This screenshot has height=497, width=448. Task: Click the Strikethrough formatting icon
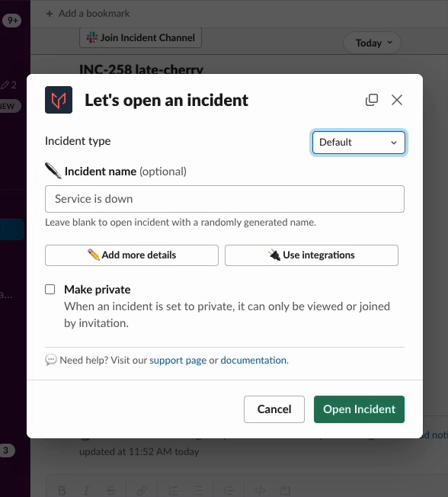pyautogui.click(x=110, y=490)
